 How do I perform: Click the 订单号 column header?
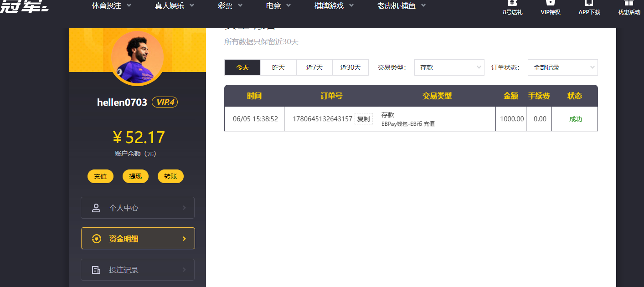coord(331,96)
